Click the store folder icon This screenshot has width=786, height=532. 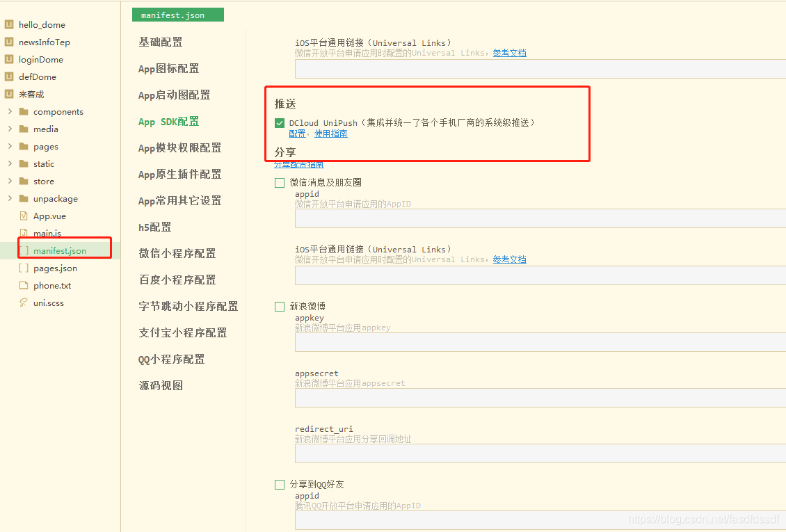point(24,181)
